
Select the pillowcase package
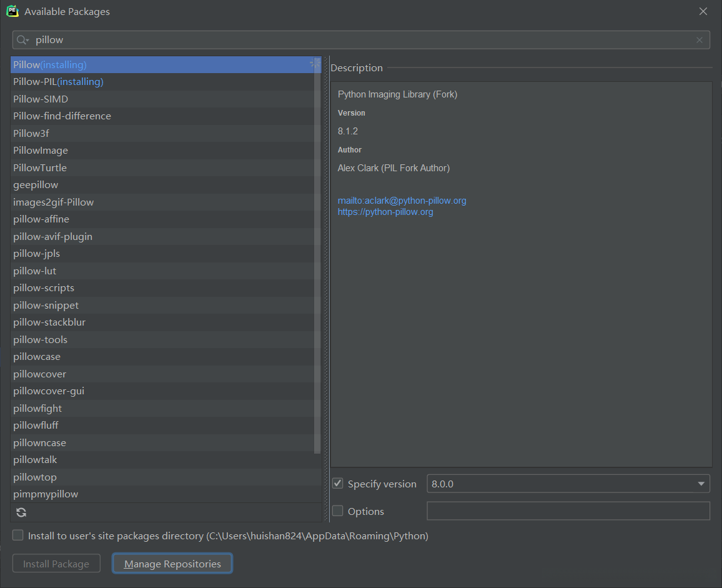tap(166, 357)
